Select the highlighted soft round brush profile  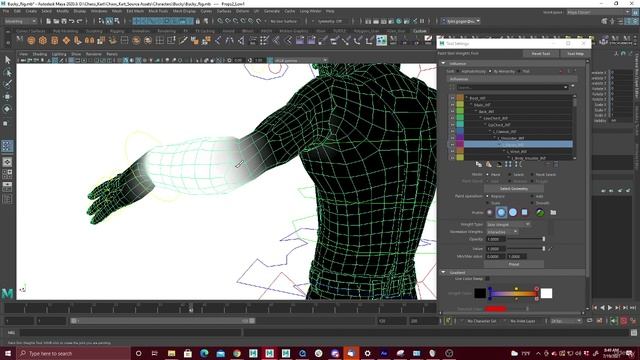tap(501, 212)
